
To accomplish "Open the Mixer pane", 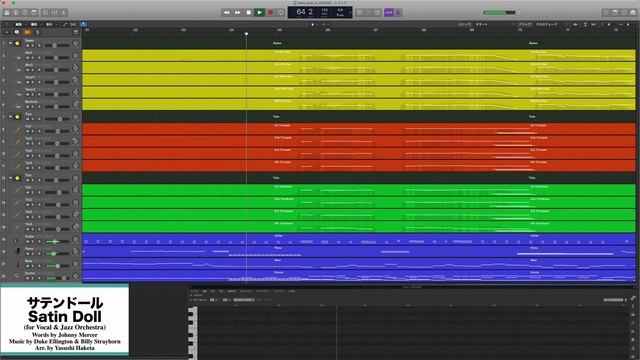I will [54, 13].
